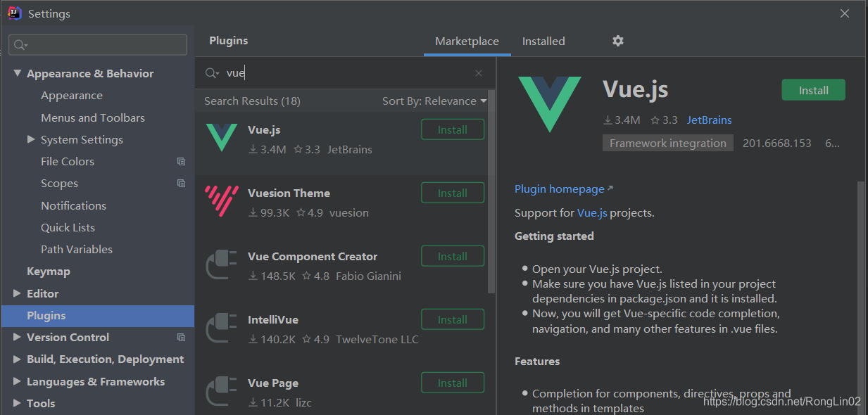Click the large Vue.js logo in details pane

coord(550,105)
